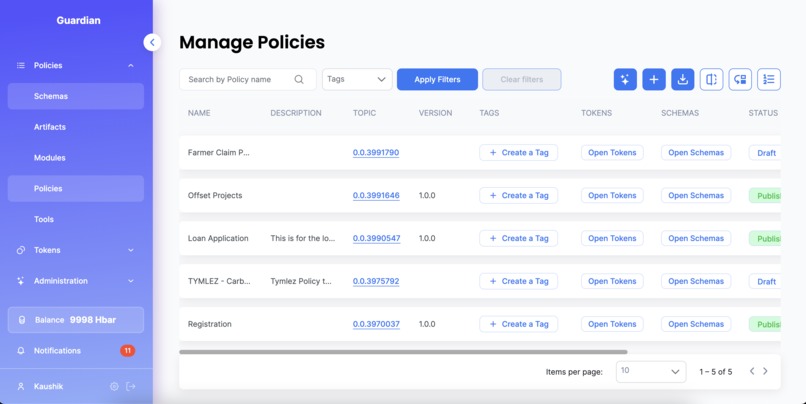The width and height of the screenshot is (806, 404).
Task: Click the token icon beside Tokens menu
Action: point(21,250)
